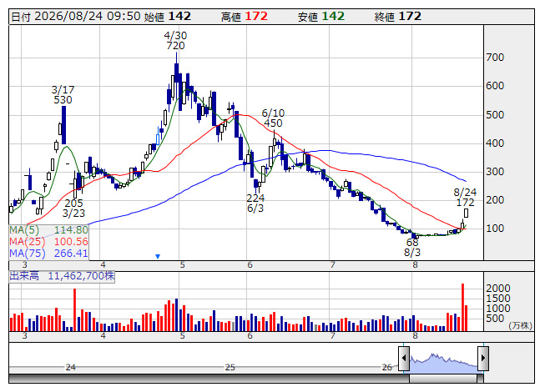Click the 700 price axis label
The width and height of the screenshot is (545, 392).
(x=495, y=58)
